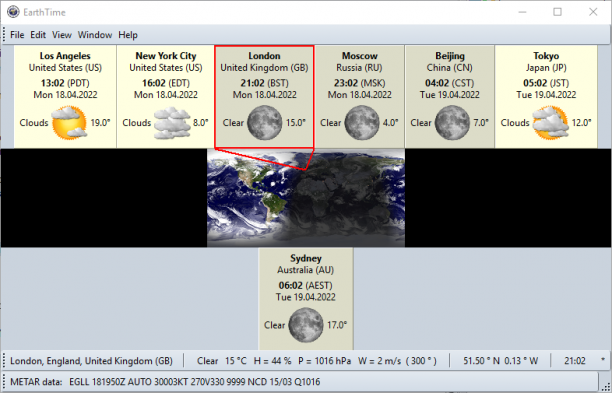Click Moscow temperature 4.0°
This screenshot has height=393, width=612.
point(390,123)
